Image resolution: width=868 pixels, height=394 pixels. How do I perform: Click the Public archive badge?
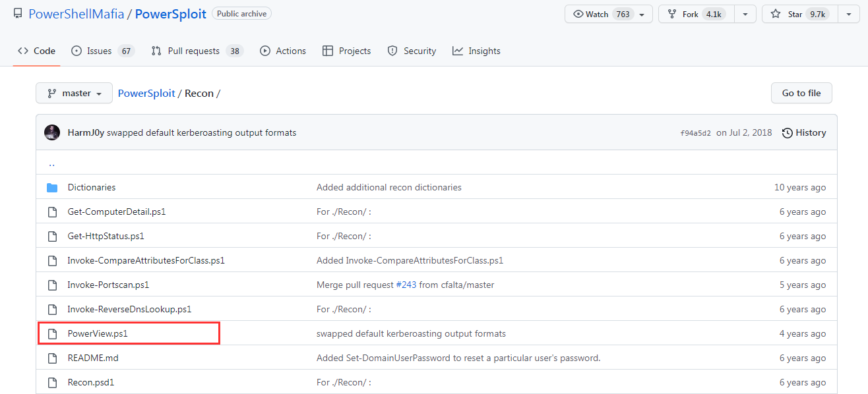point(243,14)
